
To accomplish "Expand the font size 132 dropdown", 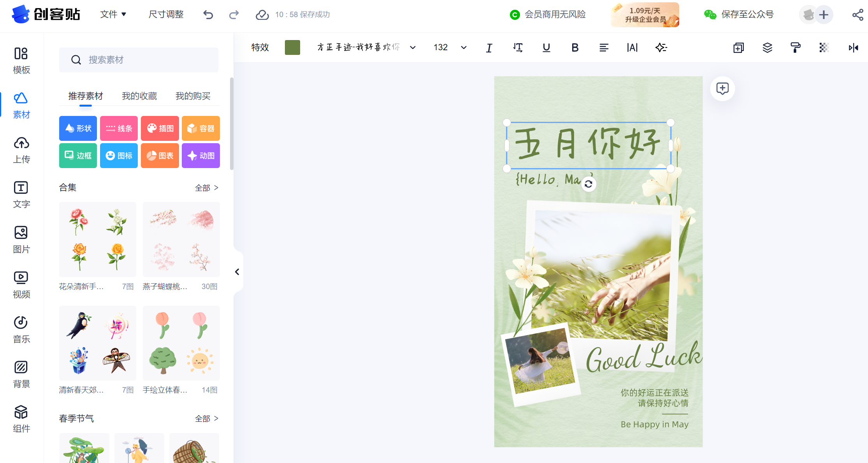I will point(464,47).
